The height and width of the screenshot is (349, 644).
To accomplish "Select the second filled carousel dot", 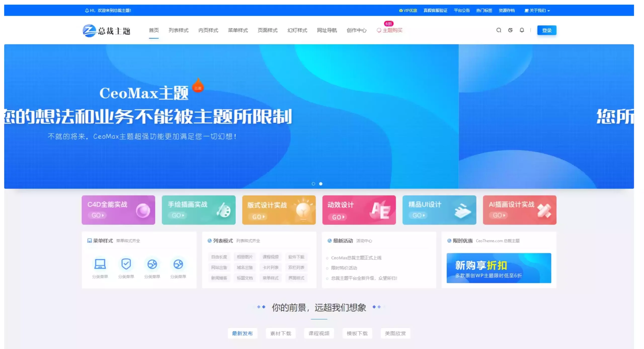I will click(x=320, y=184).
